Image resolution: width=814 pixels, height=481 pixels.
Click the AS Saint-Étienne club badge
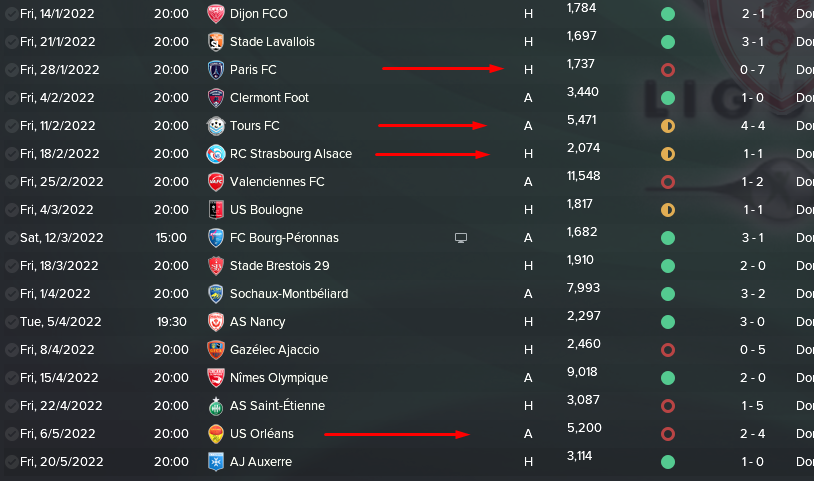(215, 406)
